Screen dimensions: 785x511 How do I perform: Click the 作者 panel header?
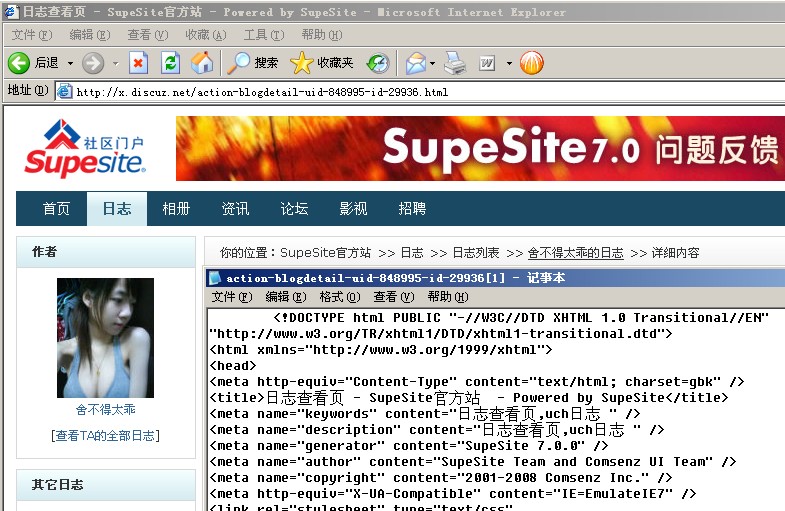click(x=106, y=252)
